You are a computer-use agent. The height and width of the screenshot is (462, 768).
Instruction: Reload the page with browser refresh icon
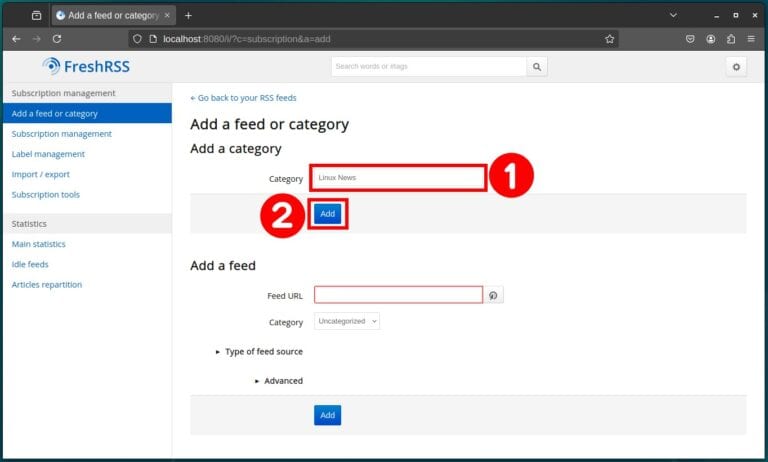(57, 39)
